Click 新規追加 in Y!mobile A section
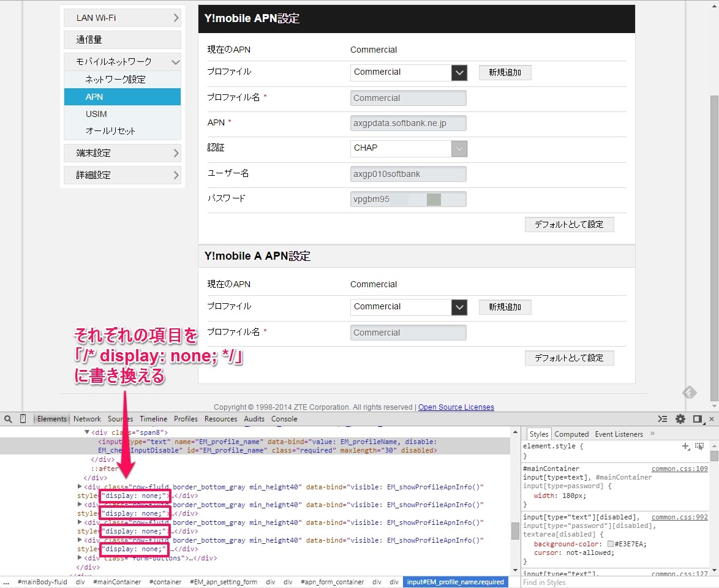The height and width of the screenshot is (588, 719). click(x=505, y=307)
